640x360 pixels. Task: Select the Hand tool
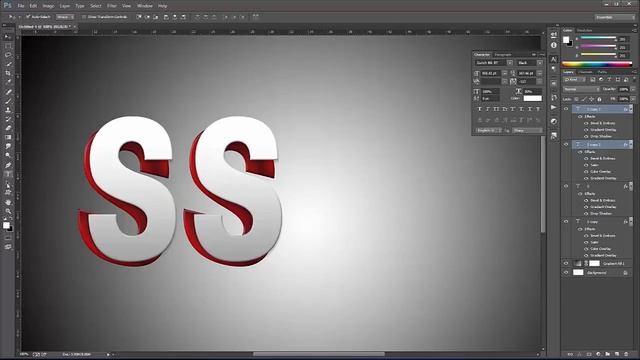pos(8,202)
